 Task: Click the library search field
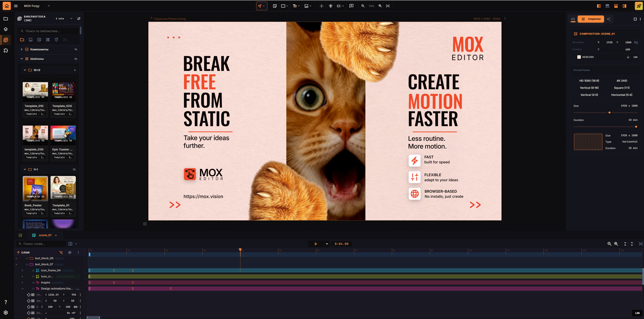coord(49,31)
